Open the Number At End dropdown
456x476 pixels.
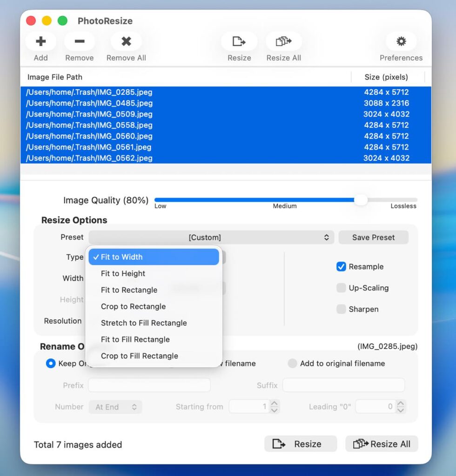(x=115, y=407)
